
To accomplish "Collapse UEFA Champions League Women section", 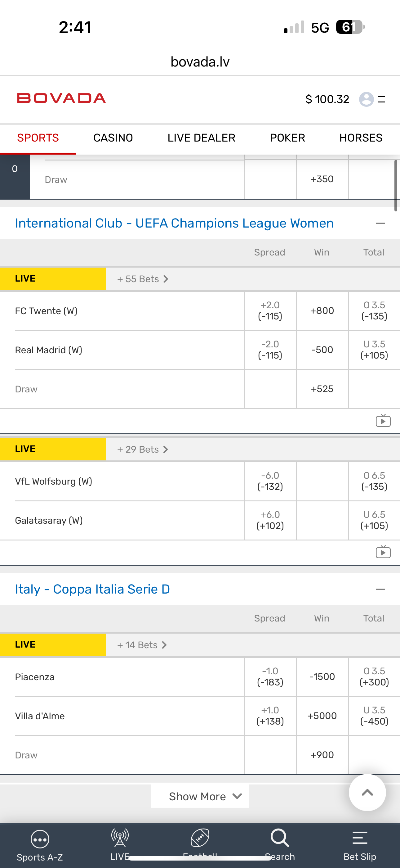I will (x=380, y=224).
